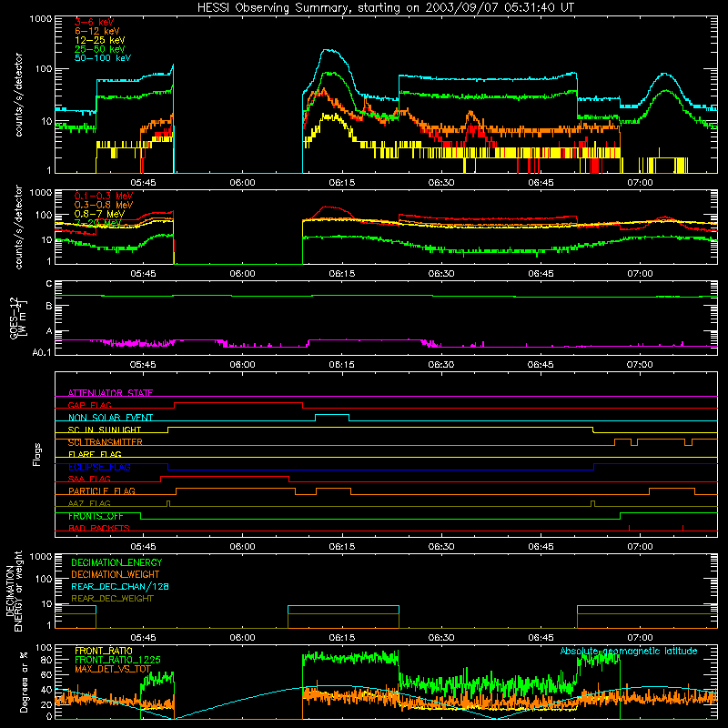Select the 25-50 keV legend label
The width and height of the screenshot is (728, 728).
point(100,49)
